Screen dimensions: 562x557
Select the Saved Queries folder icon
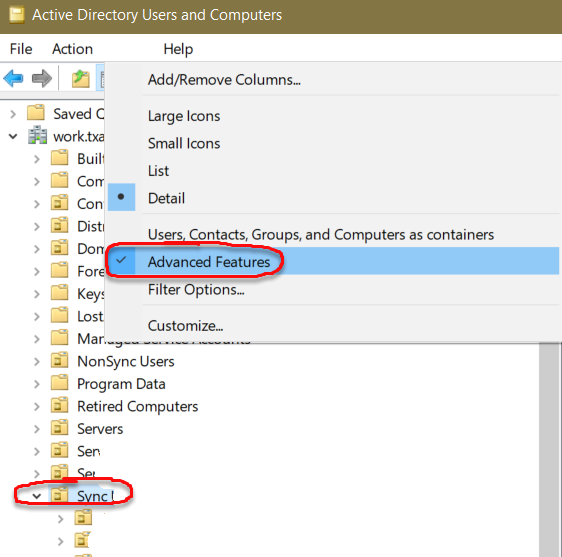click(x=36, y=113)
